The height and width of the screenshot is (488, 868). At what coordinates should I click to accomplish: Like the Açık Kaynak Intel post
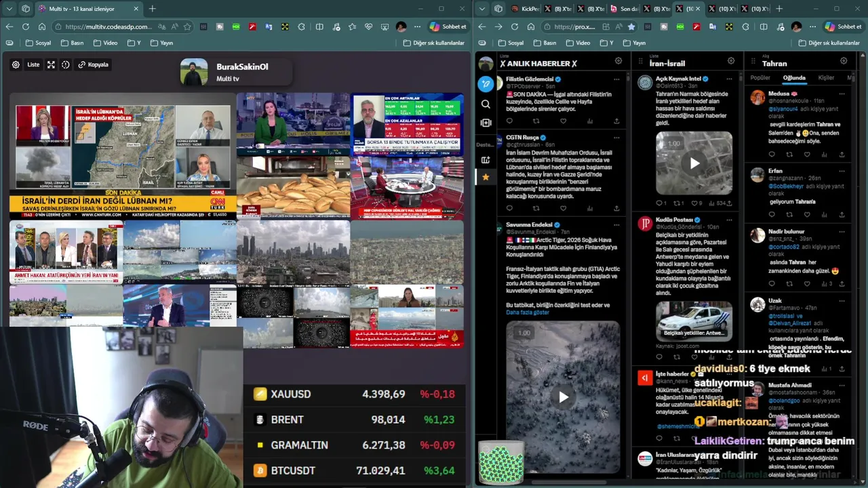pyautogui.click(x=695, y=203)
